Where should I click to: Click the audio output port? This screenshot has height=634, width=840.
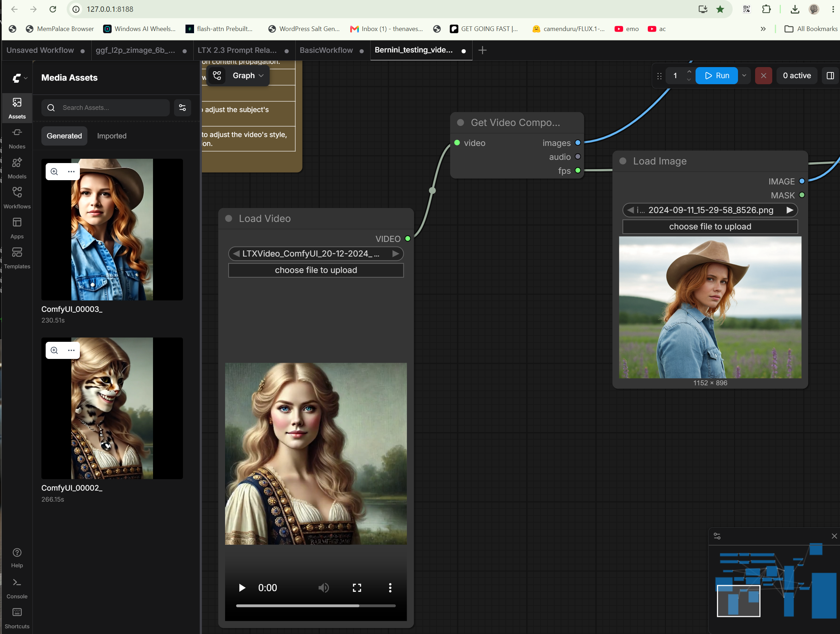(577, 157)
